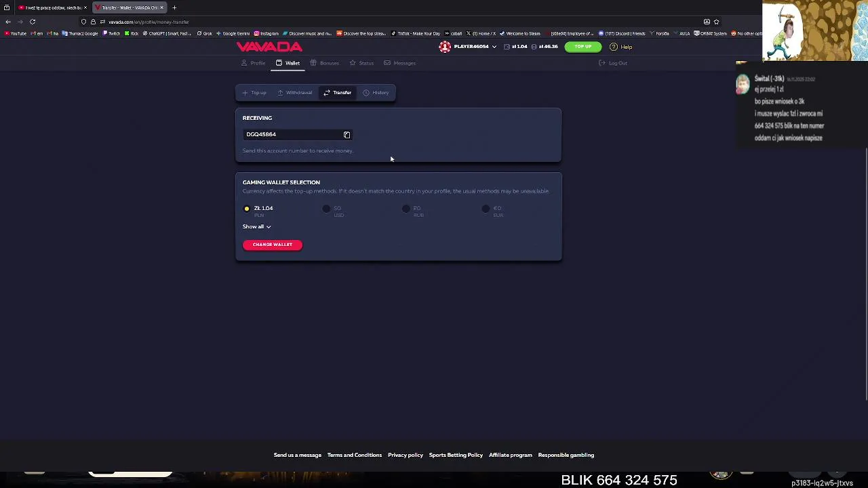Viewport: 868px width, 488px height.
Task: Open Affiliate program footer link
Action: (511, 455)
